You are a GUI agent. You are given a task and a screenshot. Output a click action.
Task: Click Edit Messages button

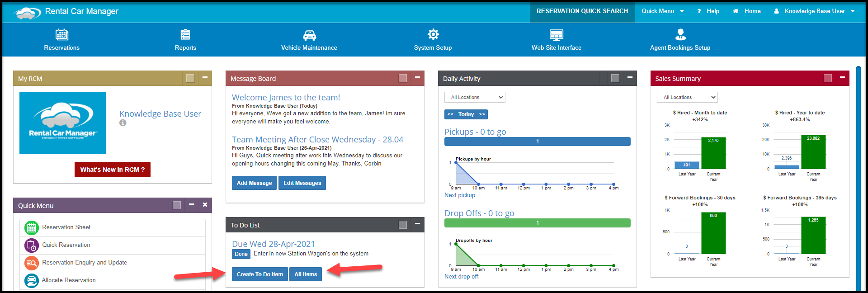(302, 183)
